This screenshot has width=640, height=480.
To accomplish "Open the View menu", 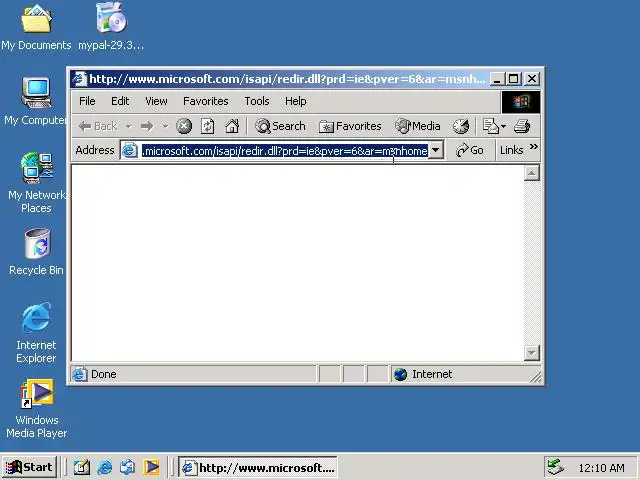I will (x=156, y=101).
